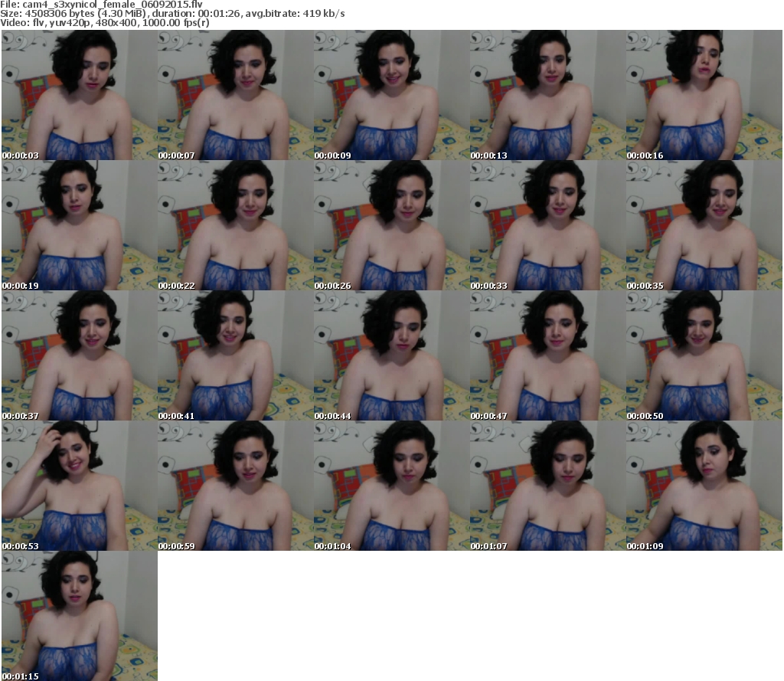Select the thumbnail frame stamped 00:00:47

pyautogui.click(x=548, y=355)
